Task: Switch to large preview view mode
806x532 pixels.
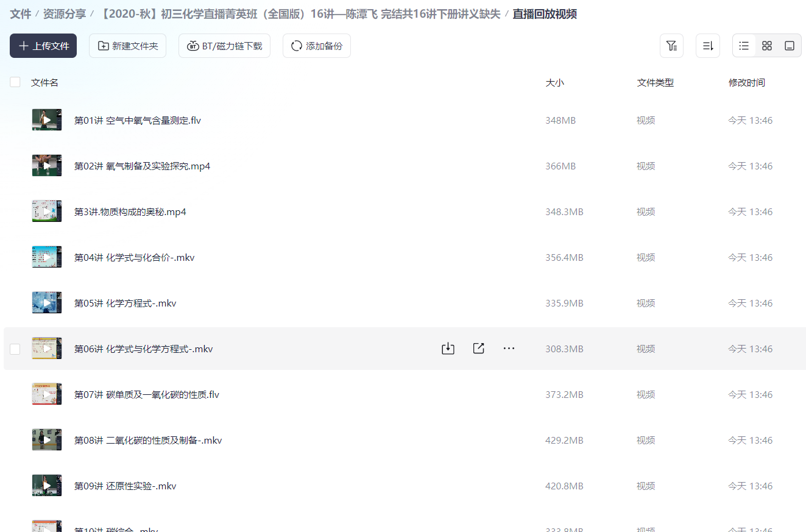Action: coord(790,45)
